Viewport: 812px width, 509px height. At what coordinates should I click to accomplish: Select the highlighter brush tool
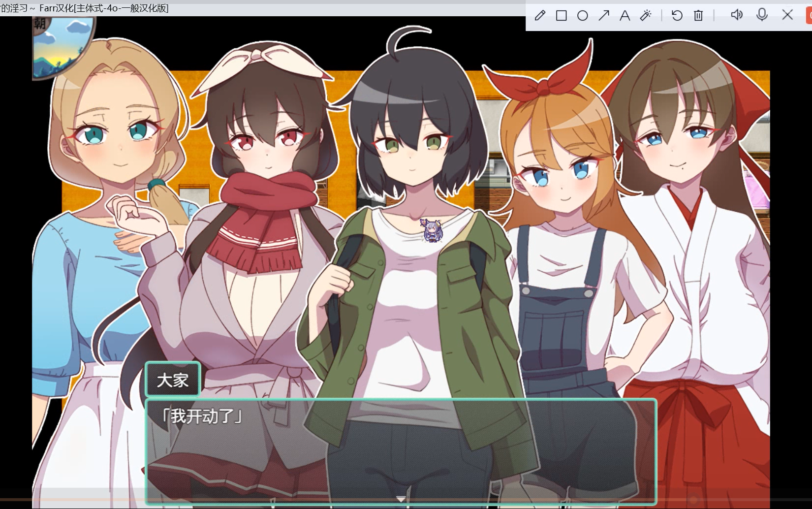tap(646, 15)
